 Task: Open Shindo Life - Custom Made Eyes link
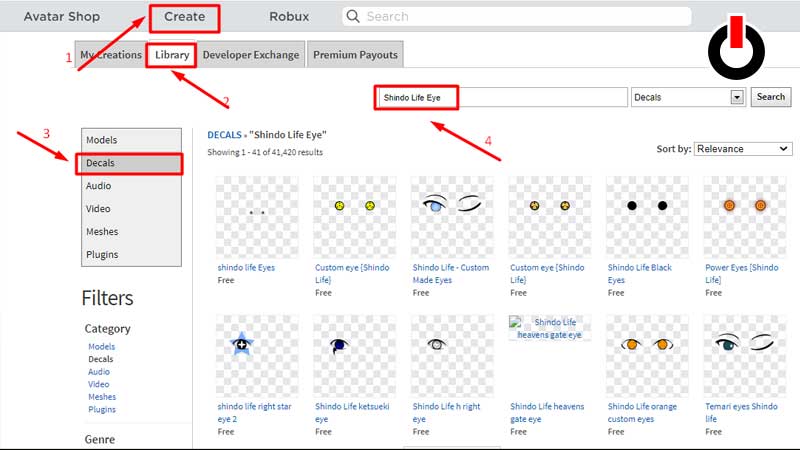(x=451, y=273)
